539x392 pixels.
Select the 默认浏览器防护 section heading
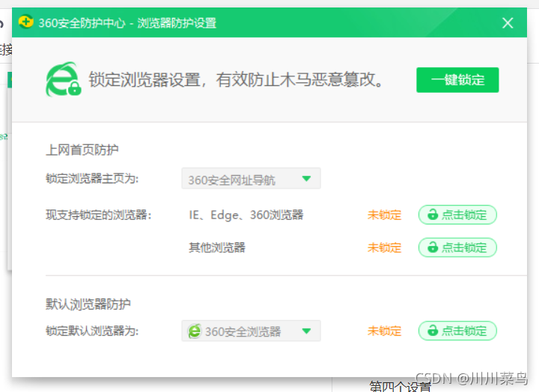pyautogui.click(x=88, y=304)
